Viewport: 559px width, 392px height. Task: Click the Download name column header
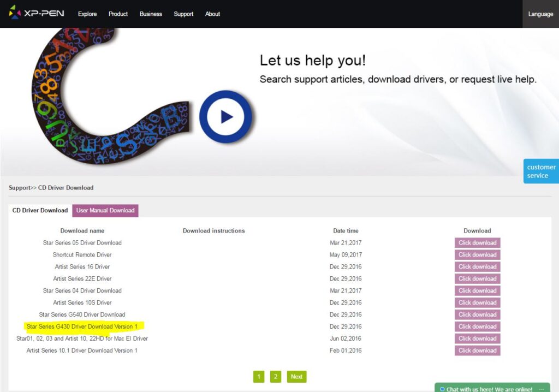82,231
